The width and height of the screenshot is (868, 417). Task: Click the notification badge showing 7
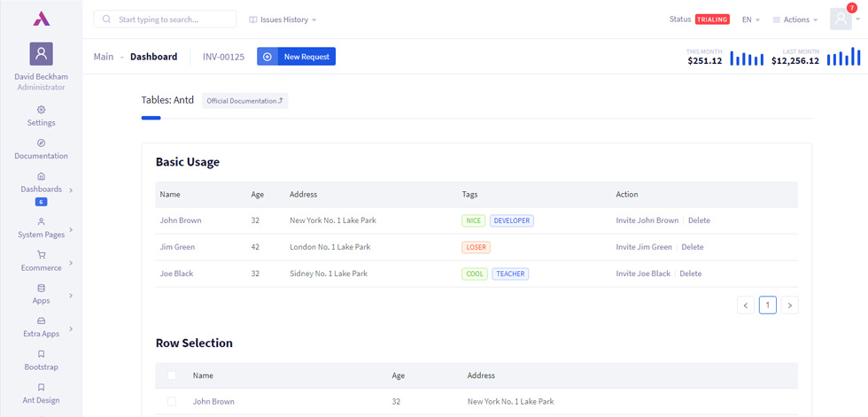pyautogui.click(x=851, y=8)
